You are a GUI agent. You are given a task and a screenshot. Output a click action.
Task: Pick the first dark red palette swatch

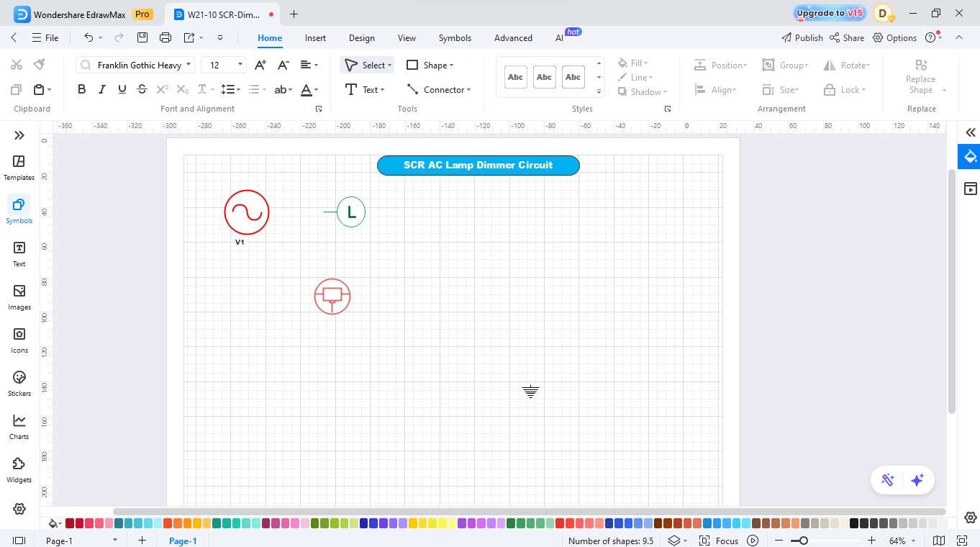click(x=70, y=523)
